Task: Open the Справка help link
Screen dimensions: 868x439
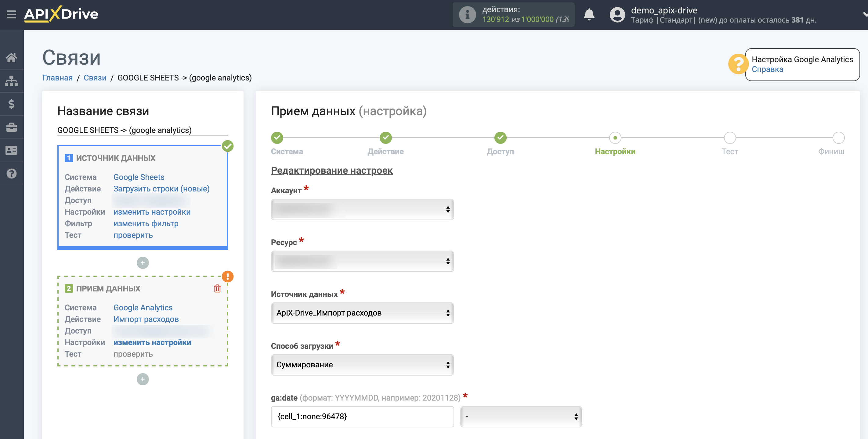Action: tap(767, 69)
